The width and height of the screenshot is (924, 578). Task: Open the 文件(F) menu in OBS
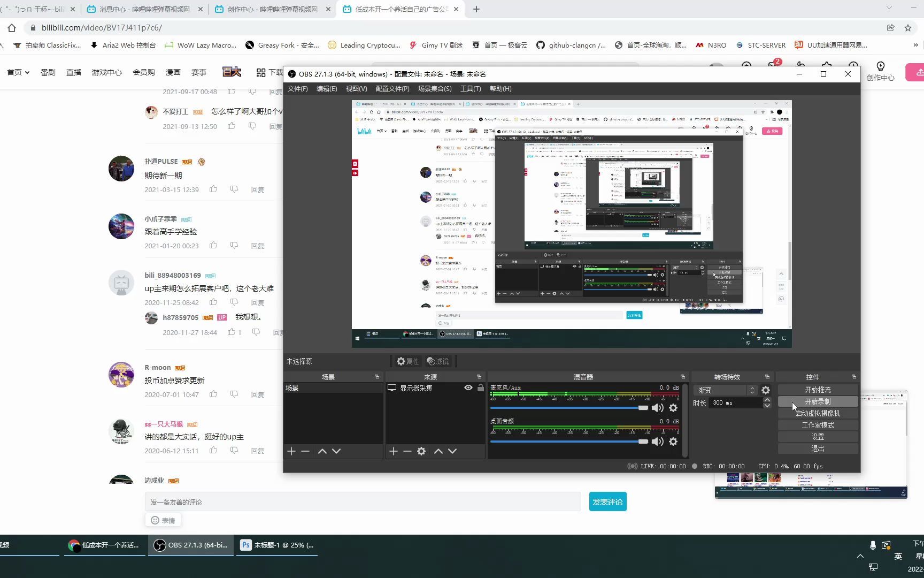pos(298,89)
